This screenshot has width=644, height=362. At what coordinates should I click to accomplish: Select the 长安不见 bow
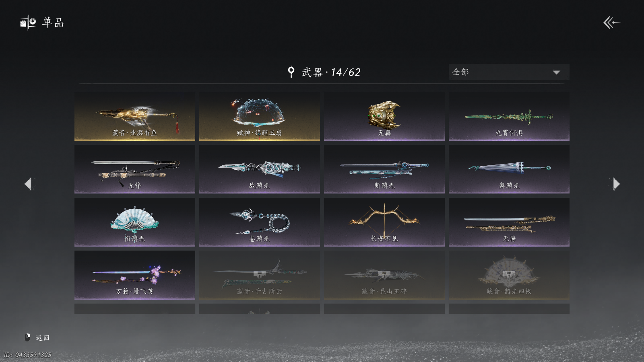[384, 222]
